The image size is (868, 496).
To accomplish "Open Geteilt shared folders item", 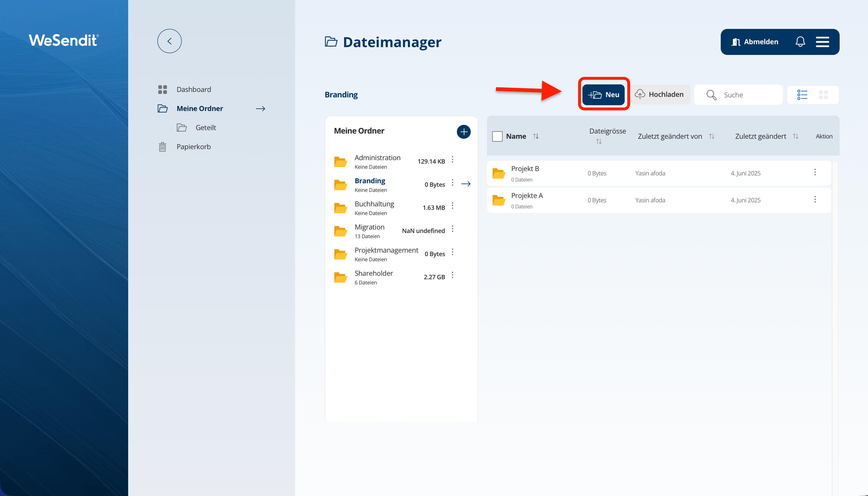I will click(x=205, y=127).
